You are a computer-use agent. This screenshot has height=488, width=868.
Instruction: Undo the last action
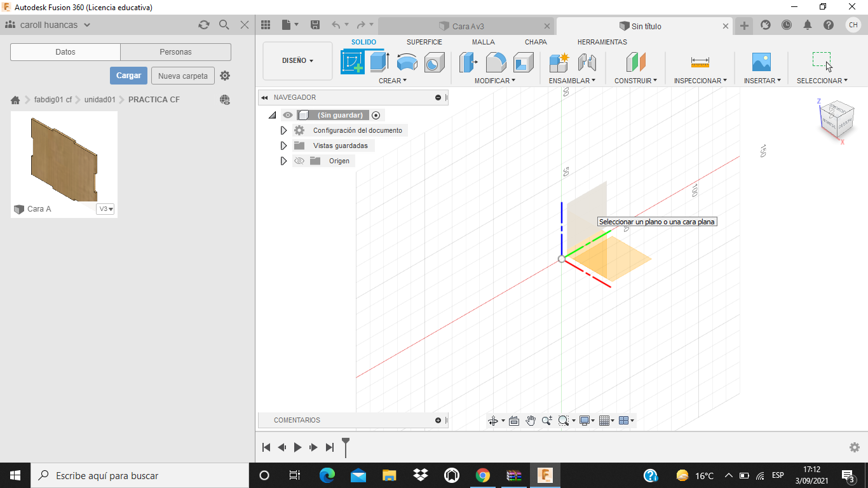(336, 25)
